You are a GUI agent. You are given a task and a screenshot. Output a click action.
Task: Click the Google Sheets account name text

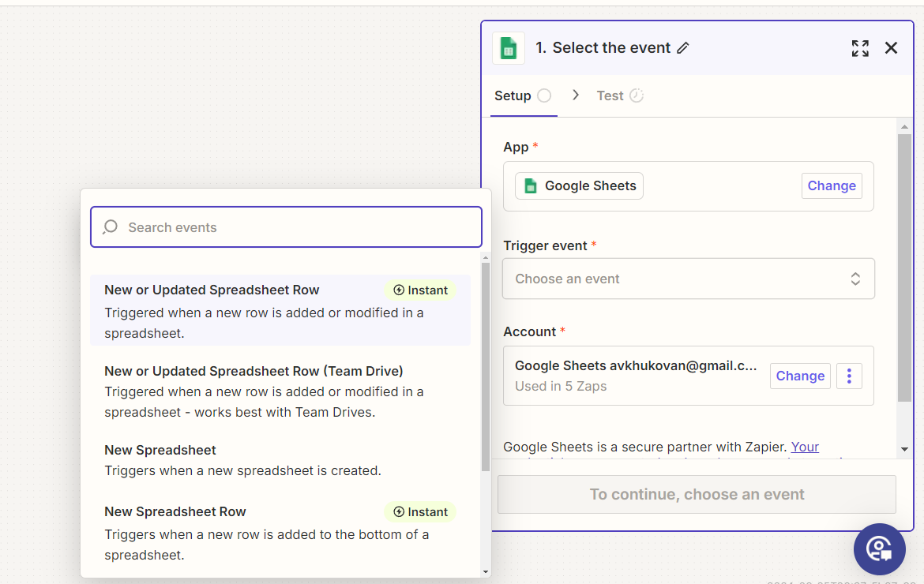click(x=635, y=365)
